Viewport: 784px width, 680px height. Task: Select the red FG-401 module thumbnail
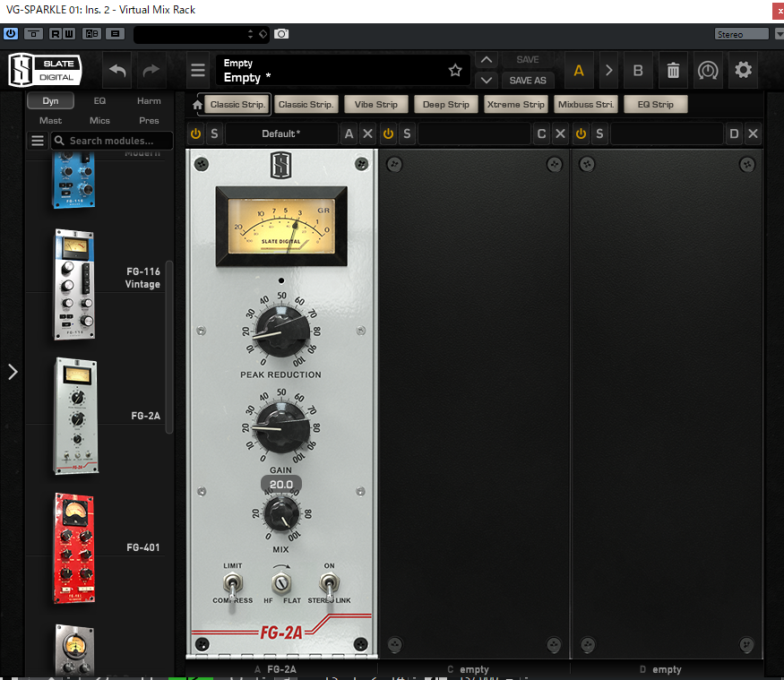pyautogui.click(x=74, y=548)
